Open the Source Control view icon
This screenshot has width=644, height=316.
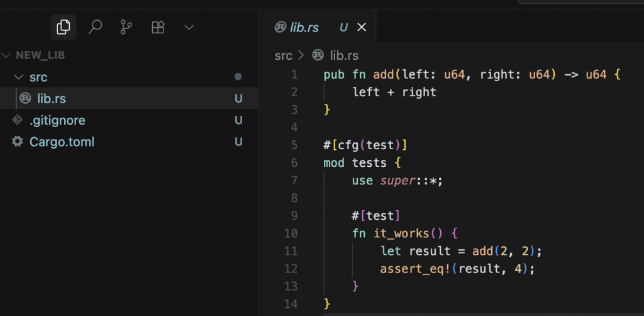click(x=126, y=27)
